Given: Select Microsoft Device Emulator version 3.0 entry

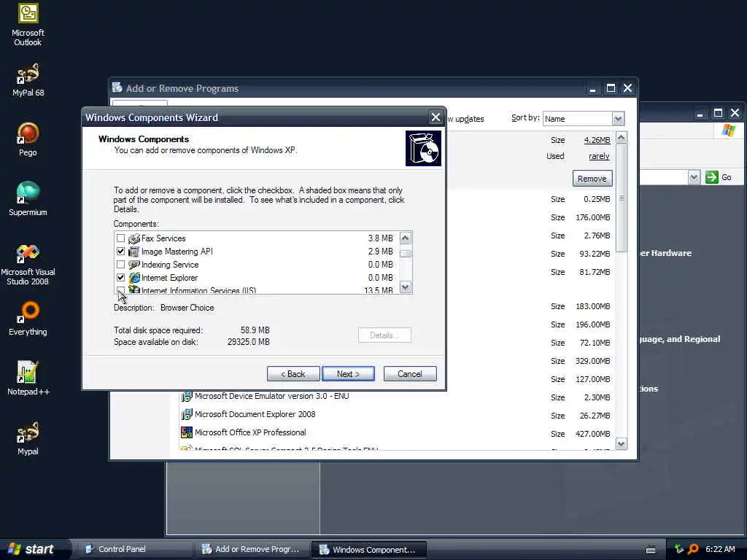Looking at the screenshot, I should coord(271,396).
